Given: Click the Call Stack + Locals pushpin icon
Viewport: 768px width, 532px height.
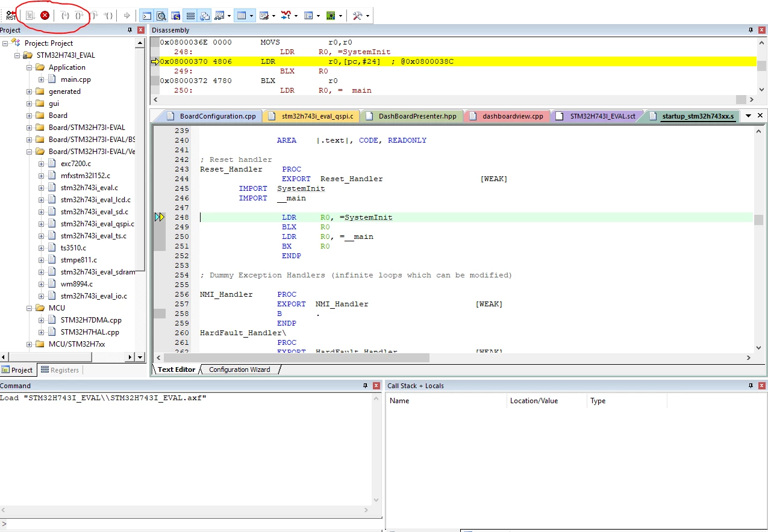Looking at the screenshot, I should tap(751, 386).
